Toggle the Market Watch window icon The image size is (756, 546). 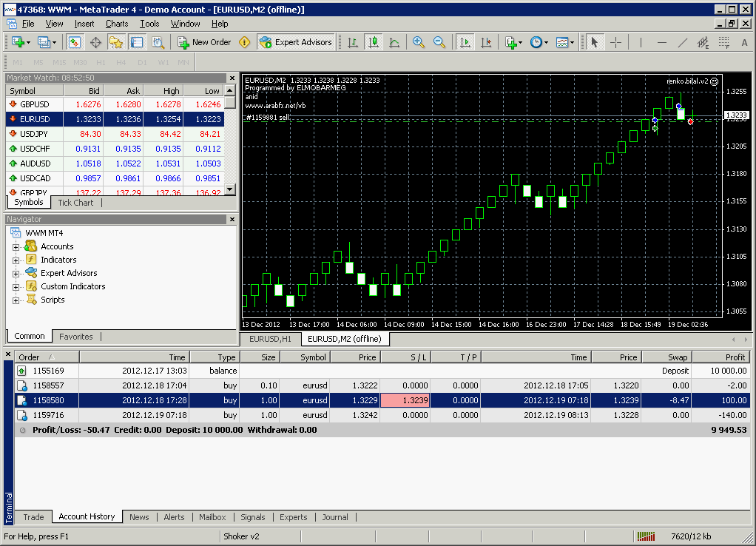74,42
